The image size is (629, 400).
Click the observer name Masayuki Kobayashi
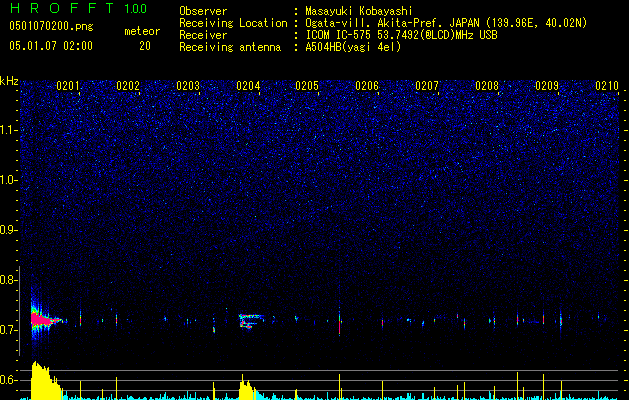click(359, 11)
